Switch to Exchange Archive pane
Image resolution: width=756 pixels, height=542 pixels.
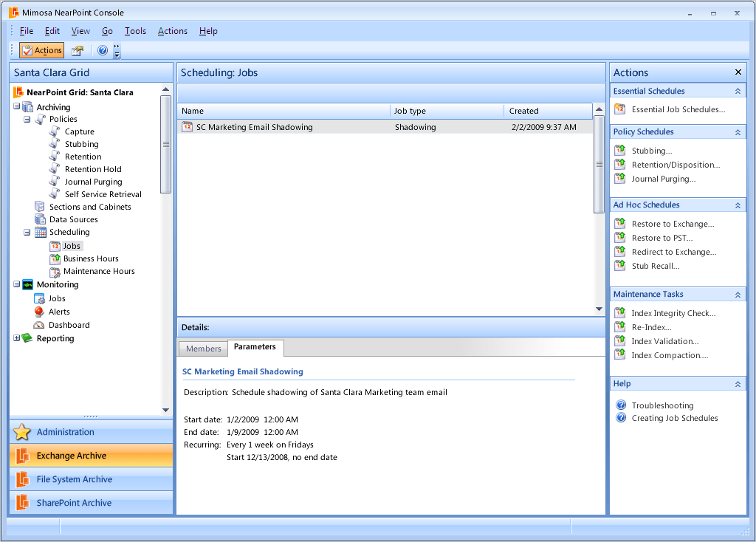(91, 456)
